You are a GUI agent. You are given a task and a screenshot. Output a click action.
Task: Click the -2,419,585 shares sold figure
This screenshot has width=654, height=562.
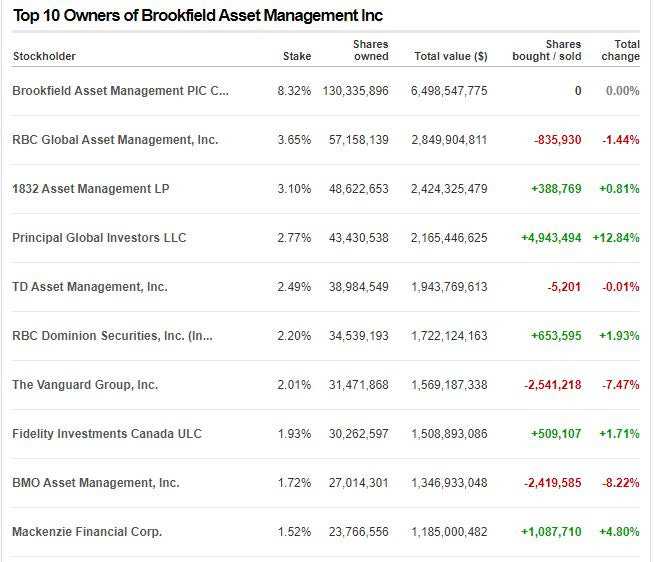553,483
